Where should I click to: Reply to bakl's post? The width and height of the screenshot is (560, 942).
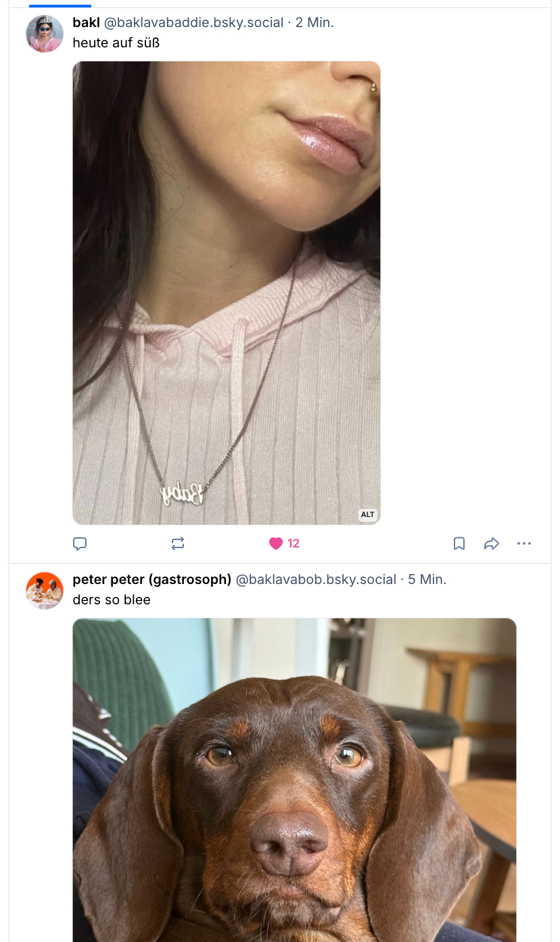80,543
